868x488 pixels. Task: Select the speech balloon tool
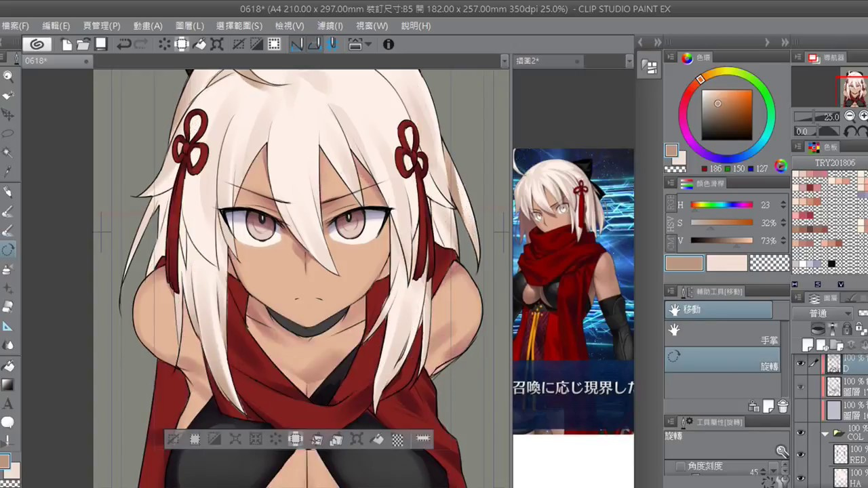click(8, 423)
